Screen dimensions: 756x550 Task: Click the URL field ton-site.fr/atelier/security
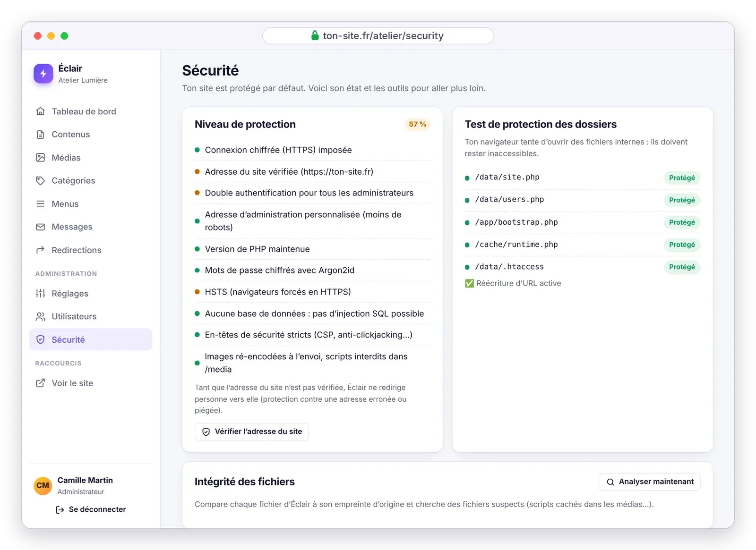(378, 36)
